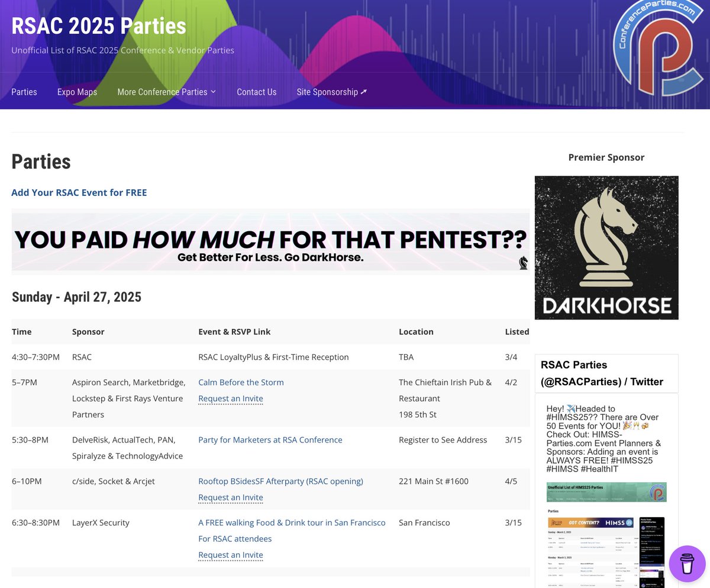710x588 pixels.
Task: Open the Contact Us page
Action: coord(257,92)
